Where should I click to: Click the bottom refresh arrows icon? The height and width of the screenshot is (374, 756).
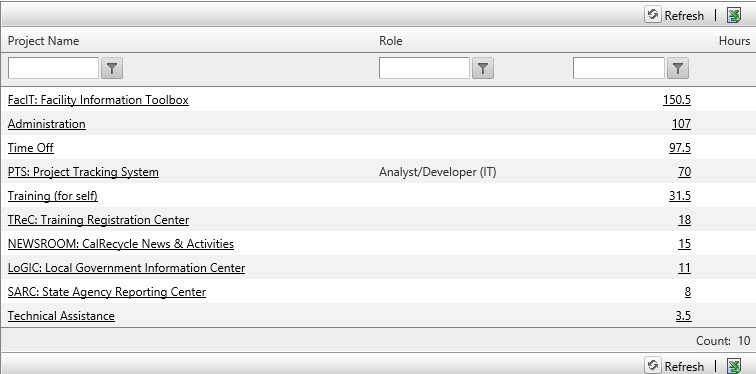tap(652, 365)
